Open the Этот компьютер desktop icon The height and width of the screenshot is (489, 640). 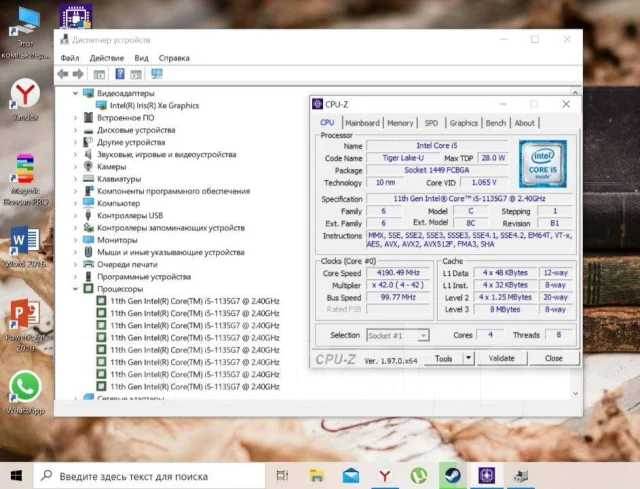[x=25, y=33]
